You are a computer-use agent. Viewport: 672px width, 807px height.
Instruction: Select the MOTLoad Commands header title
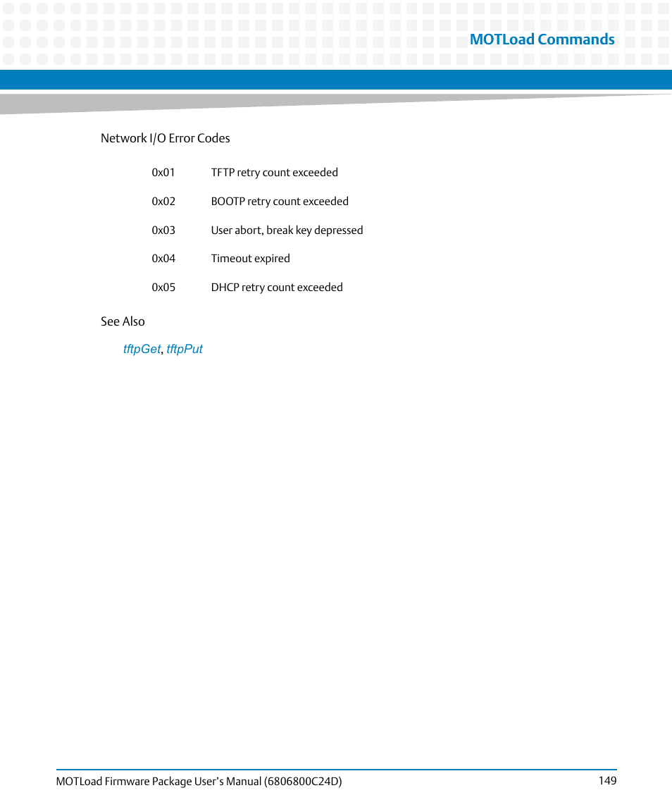point(542,39)
